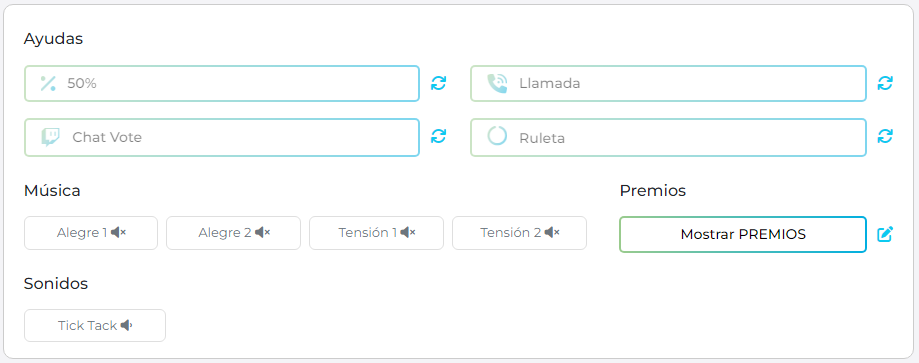Click the percent icon in the 50% box

pos(48,84)
